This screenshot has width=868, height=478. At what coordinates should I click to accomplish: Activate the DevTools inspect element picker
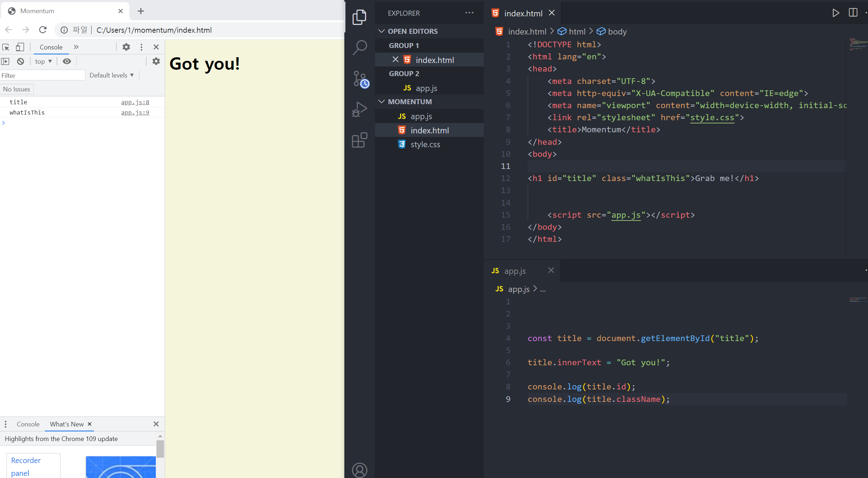pos(6,47)
